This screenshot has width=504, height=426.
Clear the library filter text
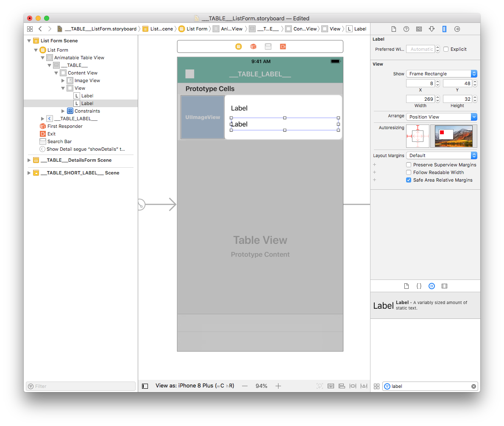click(473, 386)
